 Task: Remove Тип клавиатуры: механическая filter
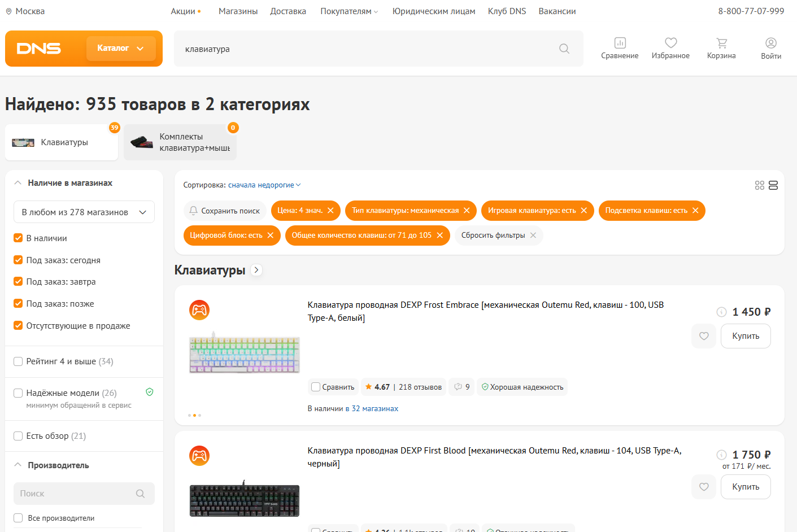(x=467, y=211)
